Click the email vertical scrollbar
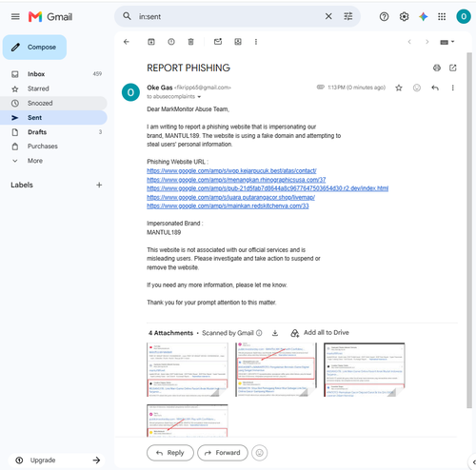This screenshot has width=476, height=470. point(469,230)
